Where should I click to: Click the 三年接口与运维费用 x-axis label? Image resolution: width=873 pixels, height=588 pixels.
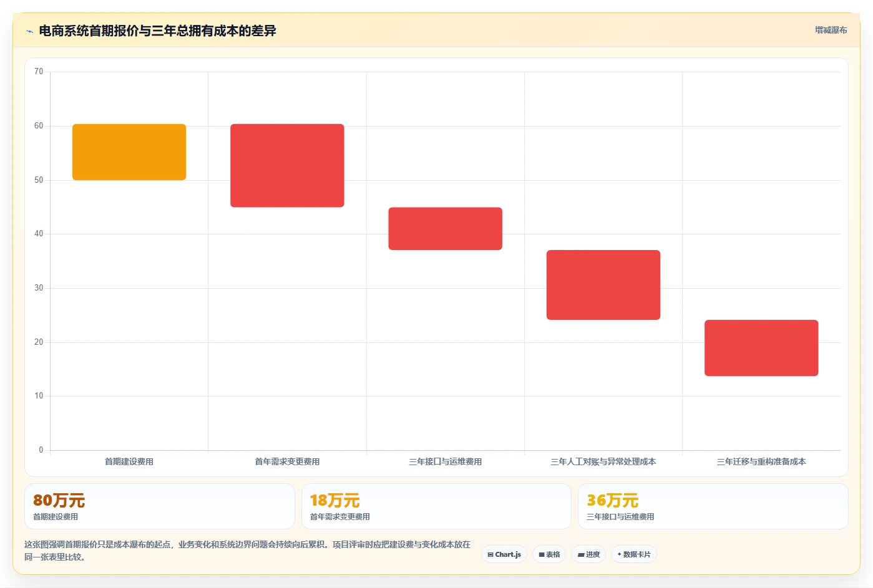[x=446, y=462]
